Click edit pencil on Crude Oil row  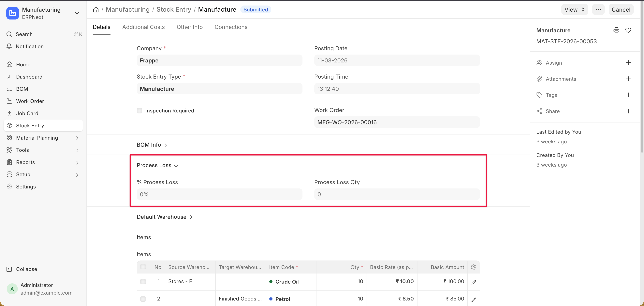[474, 282]
